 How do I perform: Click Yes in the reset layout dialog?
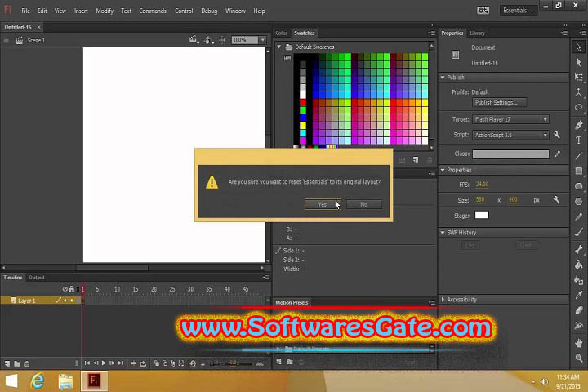pyautogui.click(x=323, y=204)
